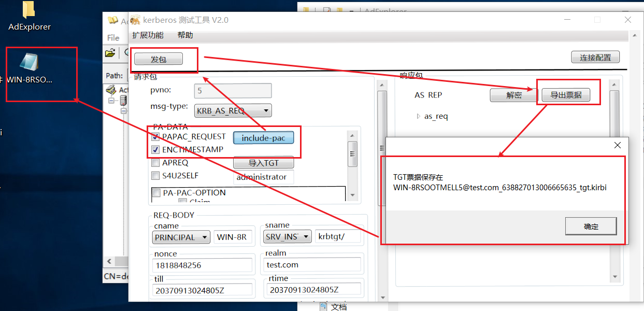Screen dimensions: 644x311
Task: Click the pvno field showing 5
Action: [x=233, y=91]
